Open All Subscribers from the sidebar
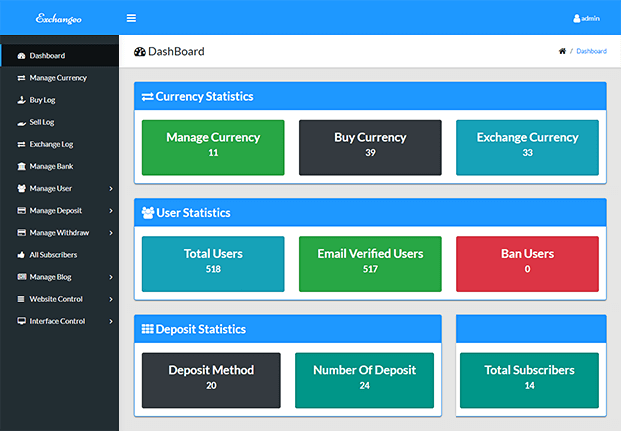The height and width of the screenshot is (431, 621). tap(59, 255)
